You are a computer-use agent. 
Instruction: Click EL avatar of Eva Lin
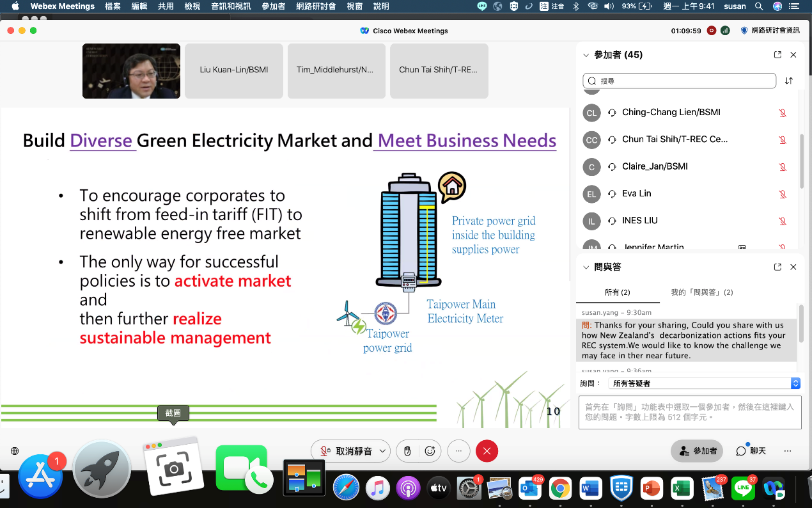(x=591, y=194)
